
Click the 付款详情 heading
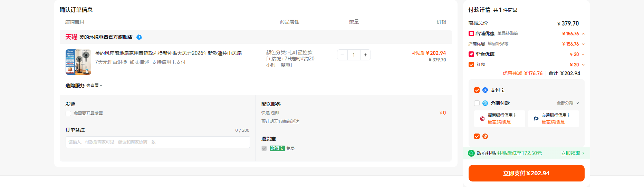[x=479, y=10]
